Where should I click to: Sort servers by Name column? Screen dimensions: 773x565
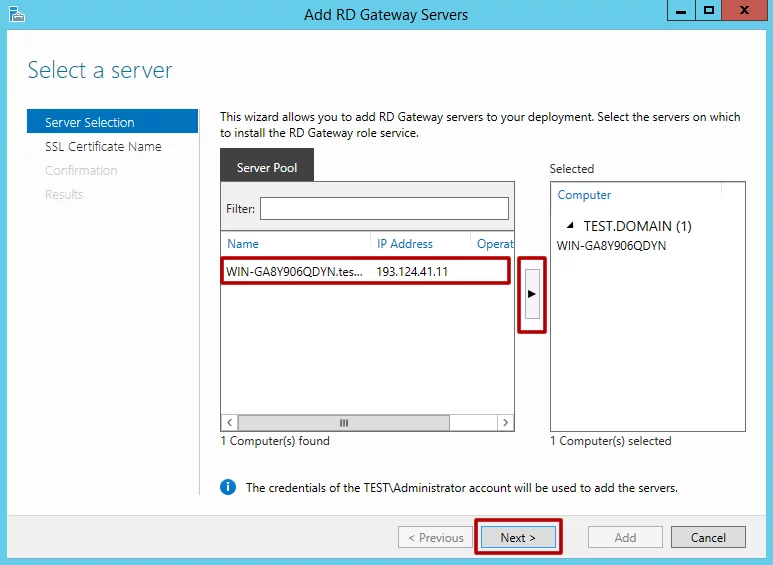[x=243, y=243]
